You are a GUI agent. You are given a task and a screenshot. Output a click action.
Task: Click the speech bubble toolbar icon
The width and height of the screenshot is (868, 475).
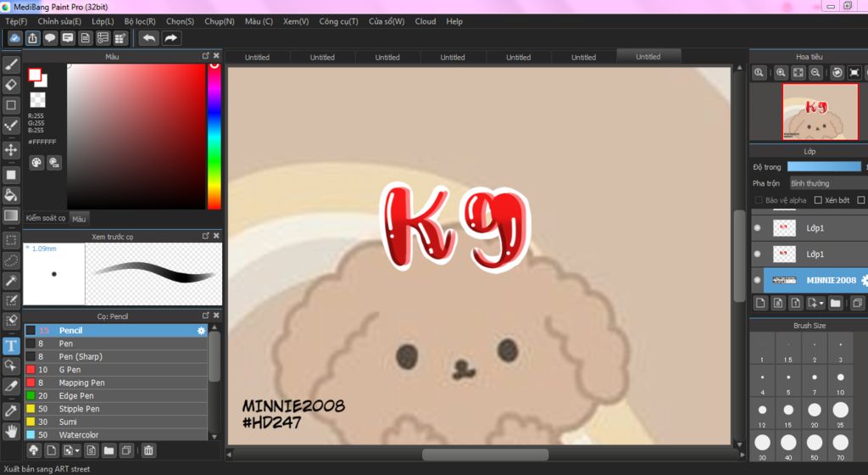point(50,38)
